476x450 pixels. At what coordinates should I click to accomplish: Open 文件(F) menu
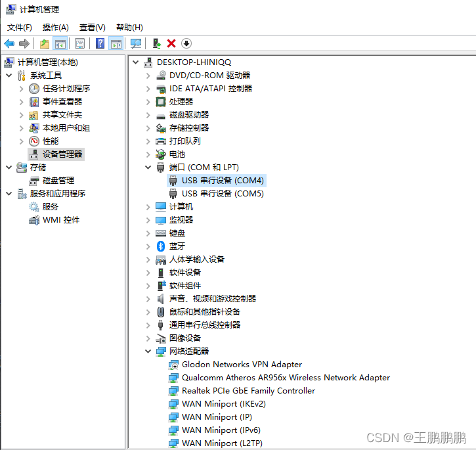(20, 28)
